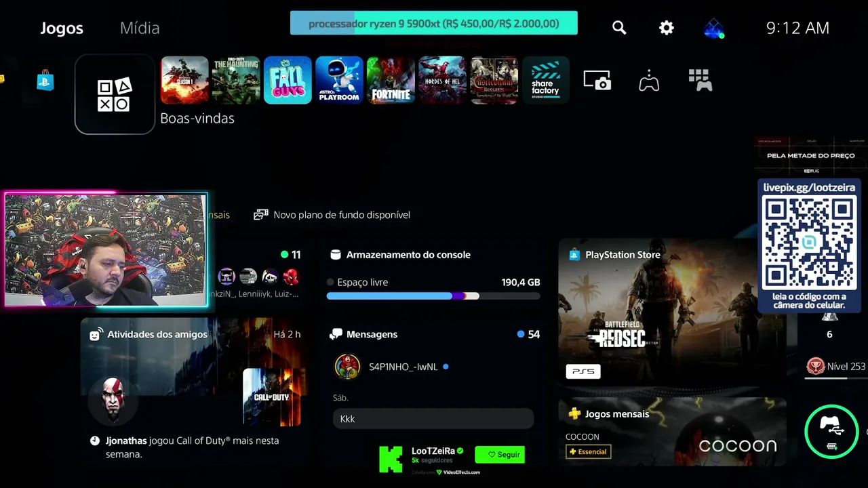Open the profile avatar next to settings
Screen dimensions: 868x488
pyautogui.click(x=713, y=28)
